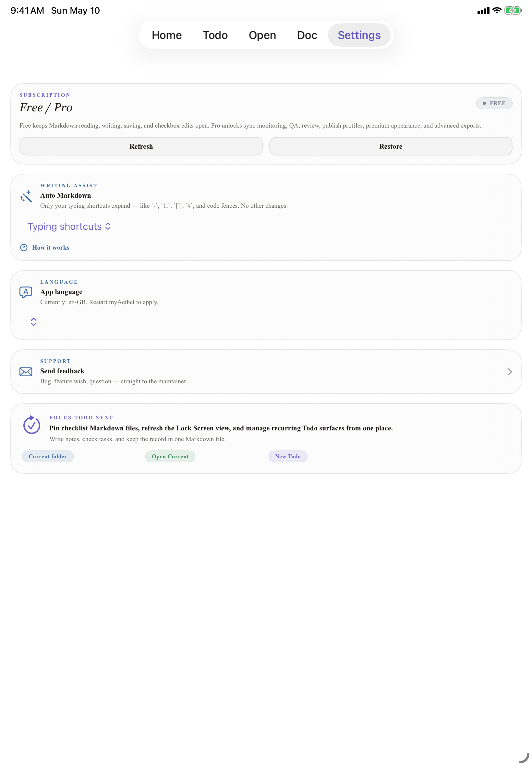Open the App language picker chevrons
Image resolution: width=532 pixels, height=766 pixels.
33,322
